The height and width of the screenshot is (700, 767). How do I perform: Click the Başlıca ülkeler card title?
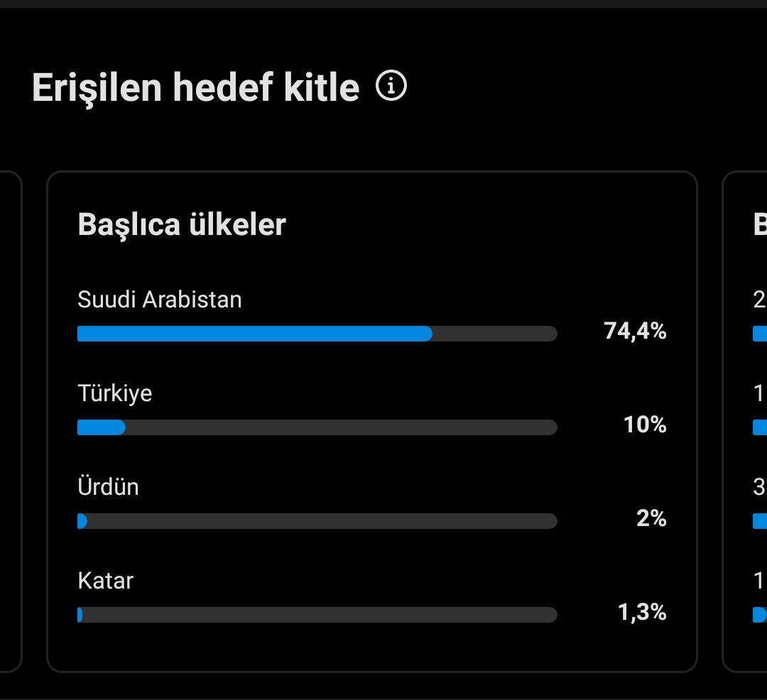tap(182, 225)
